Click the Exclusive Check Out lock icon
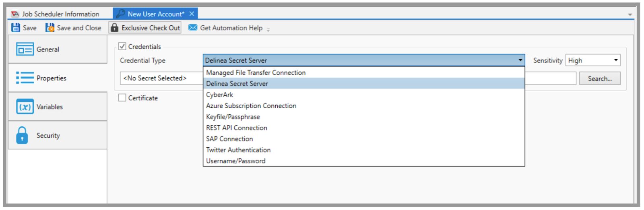 pyautogui.click(x=115, y=28)
